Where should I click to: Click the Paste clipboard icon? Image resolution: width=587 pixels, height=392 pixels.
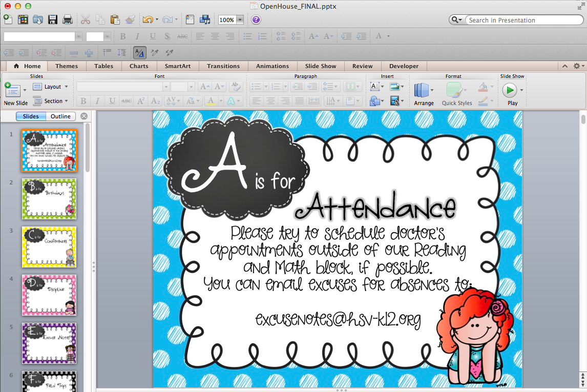pos(115,19)
